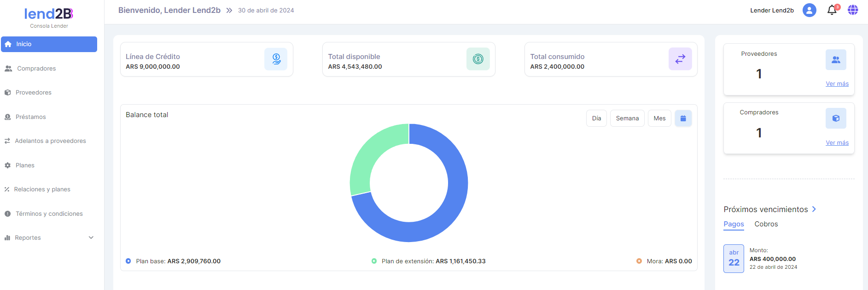The height and width of the screenshot is (290, 868).
Task: Show balance by Semana
Action: tap(627, 118)
